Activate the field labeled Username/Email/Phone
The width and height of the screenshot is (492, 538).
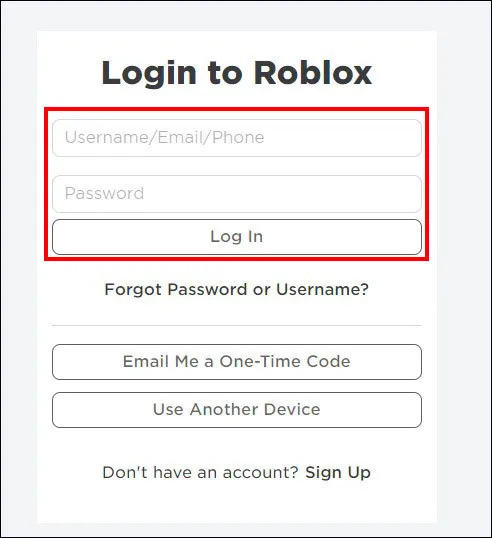click(x=237, y=138)
